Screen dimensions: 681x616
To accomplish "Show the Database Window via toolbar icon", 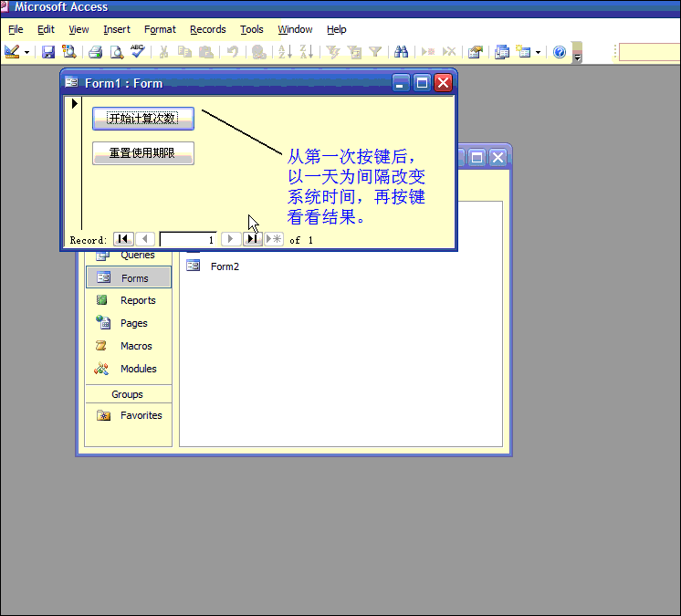I will pyautogui.click(x=502, y=52).
